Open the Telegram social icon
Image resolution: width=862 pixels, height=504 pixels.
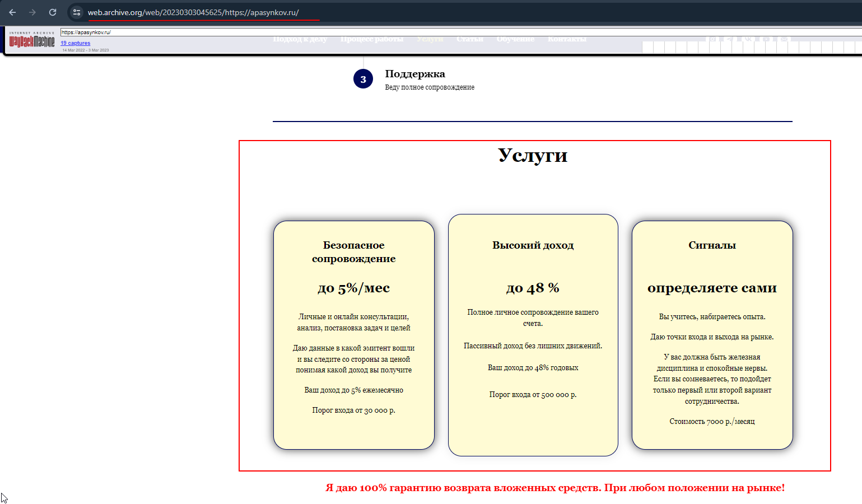(x=730, y=39)
